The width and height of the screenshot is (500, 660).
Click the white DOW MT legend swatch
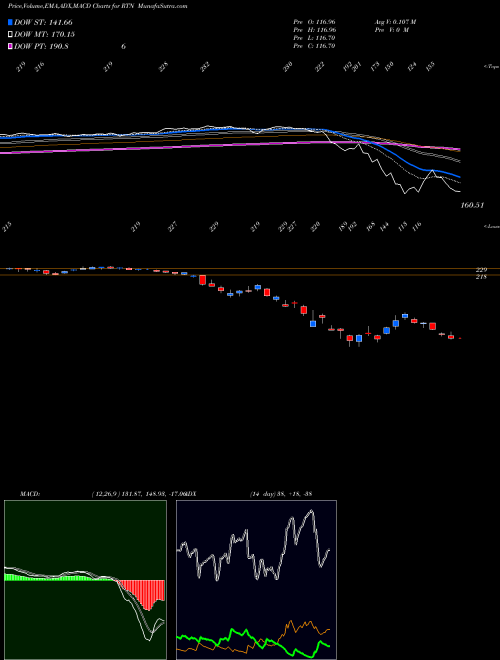pyautogui.click(x=11, y=35)
